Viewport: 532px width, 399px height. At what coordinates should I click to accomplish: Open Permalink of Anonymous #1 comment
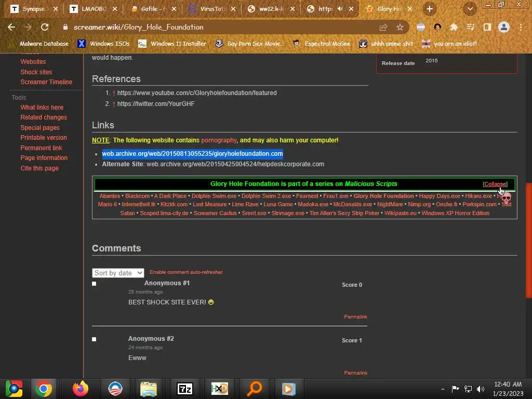click(355, 317)
